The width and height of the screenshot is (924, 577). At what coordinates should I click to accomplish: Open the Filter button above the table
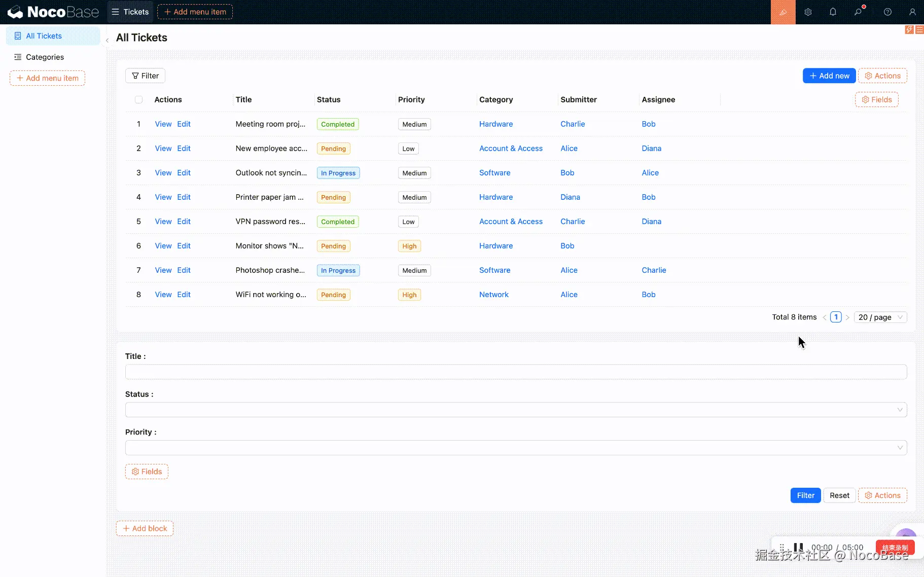pyautogui.click(x=145, y=76)
